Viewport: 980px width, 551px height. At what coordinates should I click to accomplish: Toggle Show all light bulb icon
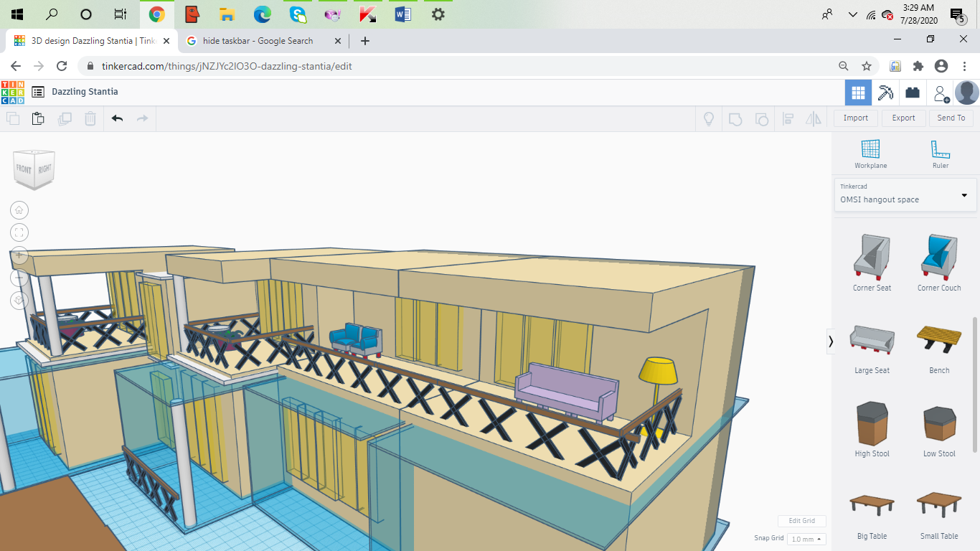point(709,118)
